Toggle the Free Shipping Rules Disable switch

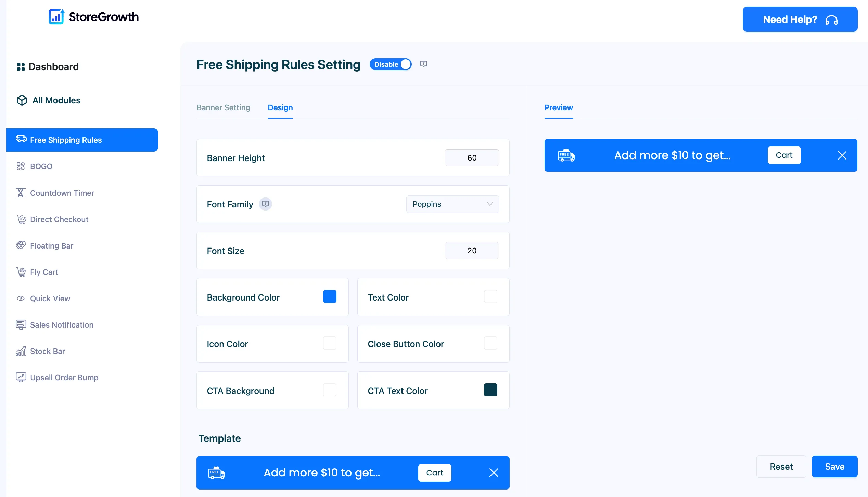click(x=391, y=64)
